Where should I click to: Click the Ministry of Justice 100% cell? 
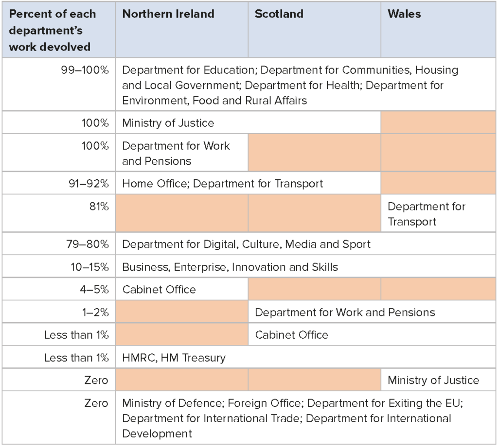[248, 122]
